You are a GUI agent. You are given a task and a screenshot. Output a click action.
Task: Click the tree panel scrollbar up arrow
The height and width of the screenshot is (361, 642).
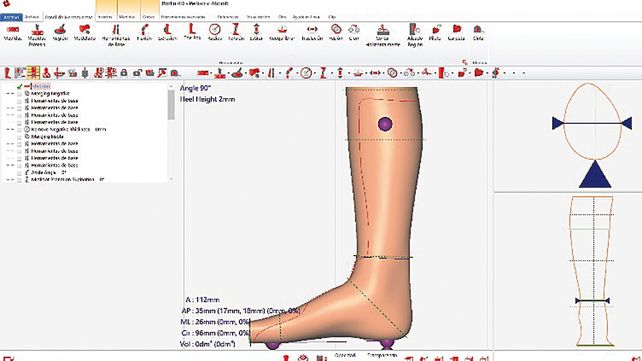pyautogui.click(x=171, y=86)
